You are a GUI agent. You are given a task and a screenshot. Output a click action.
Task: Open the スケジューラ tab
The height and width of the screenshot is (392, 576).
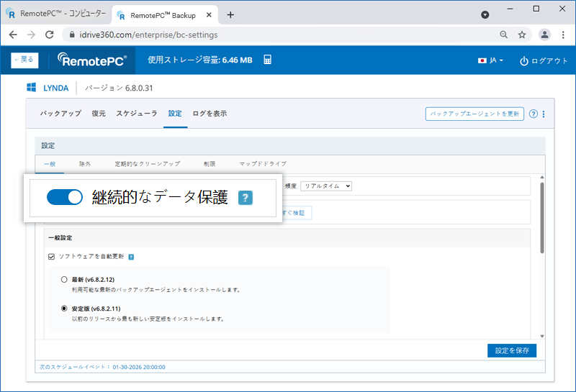click(x=137, y=114)
